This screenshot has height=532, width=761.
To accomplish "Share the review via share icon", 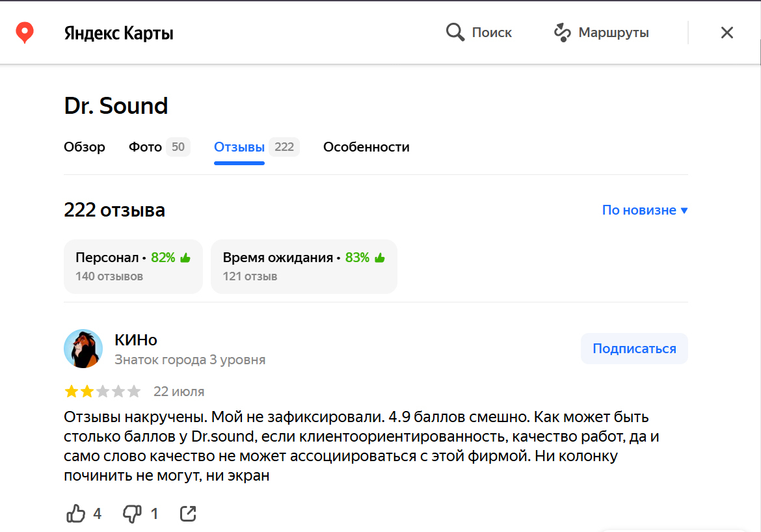I will click(188, 514).
